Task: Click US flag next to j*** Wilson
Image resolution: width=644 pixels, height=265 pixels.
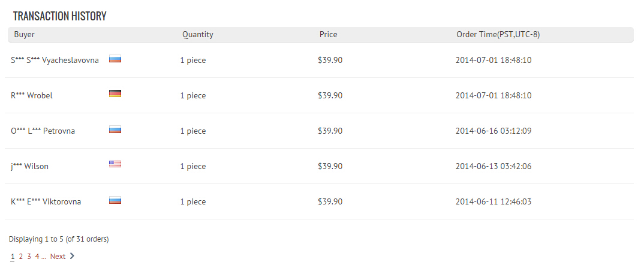Action: click(x=115, y=164)
